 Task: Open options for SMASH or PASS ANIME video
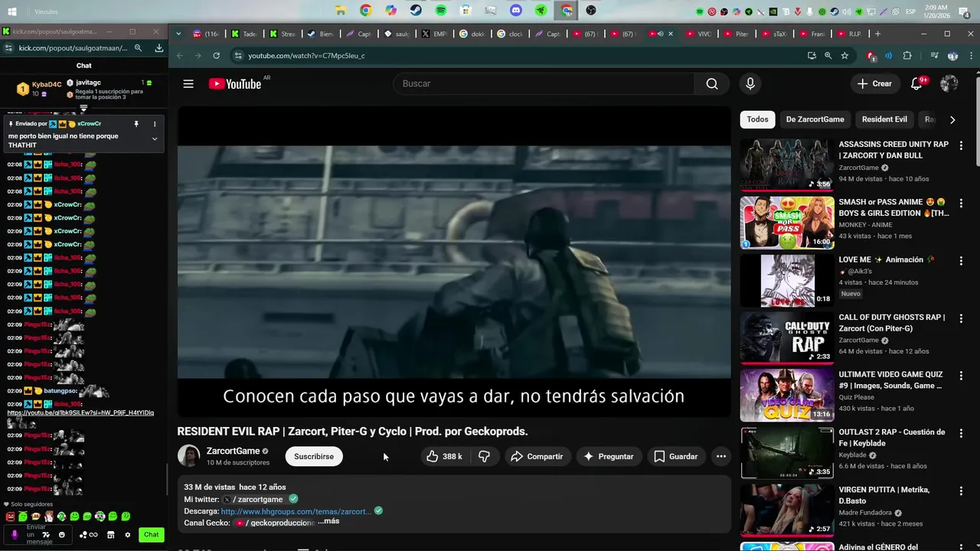pos(961,203)
